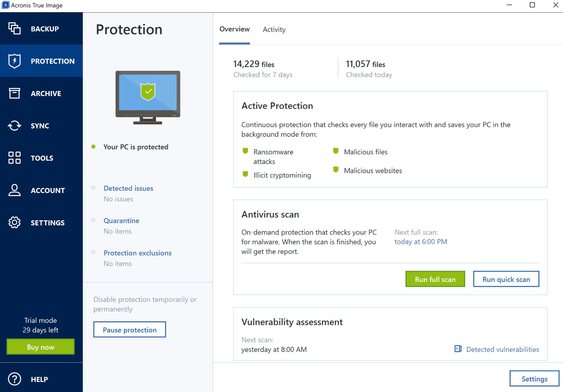Select the Overview tab
This screenshot has height=392, width=563.
(x=234, y=29)
